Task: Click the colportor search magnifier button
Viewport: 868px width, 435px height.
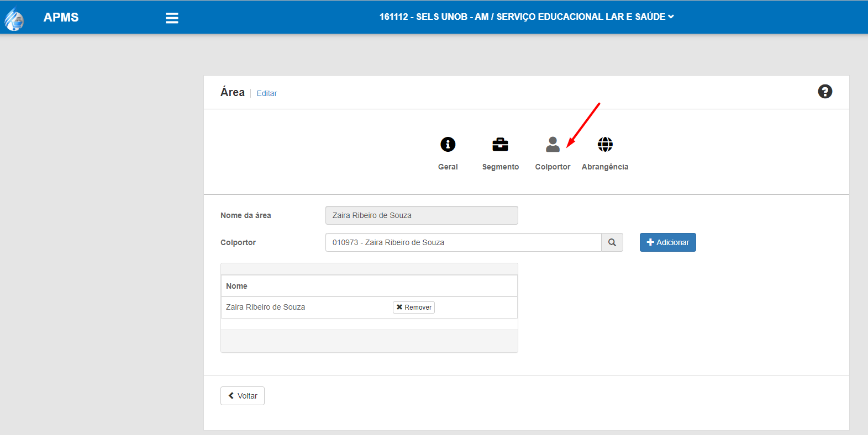Action: (x=612, y=242)
